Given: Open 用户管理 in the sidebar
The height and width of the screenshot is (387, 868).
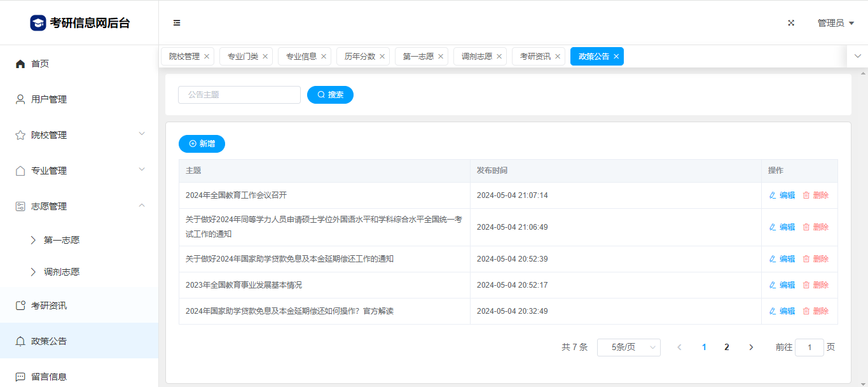Looking at the screenshot, I should point(49,99).
